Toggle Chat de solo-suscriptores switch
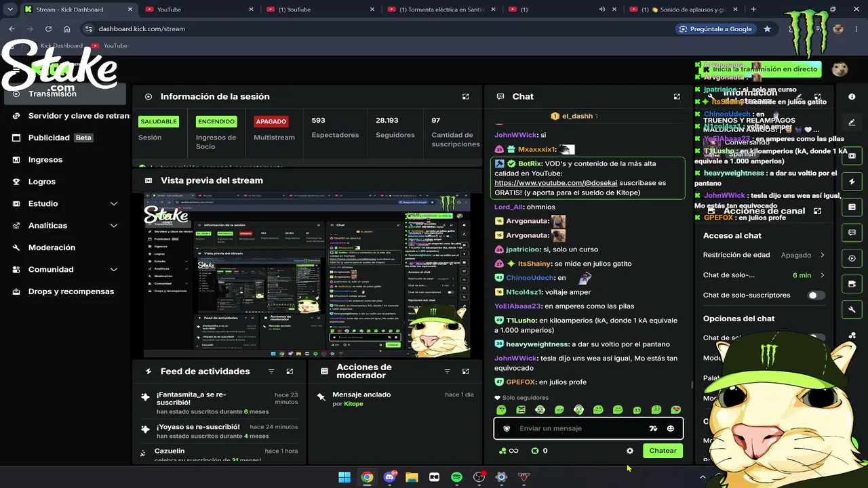This screenshot has height=488, width=868. click(x=816, y=296)
